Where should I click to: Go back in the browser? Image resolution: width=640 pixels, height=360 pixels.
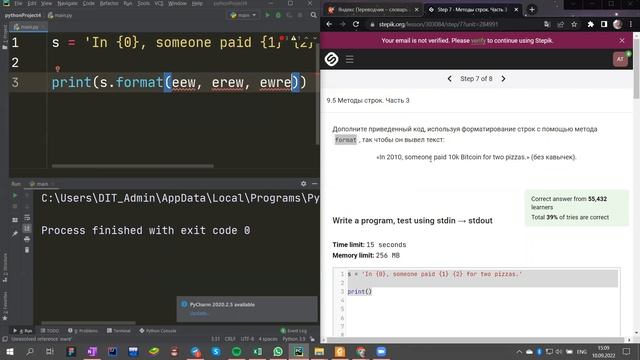[x=329, y=24]
